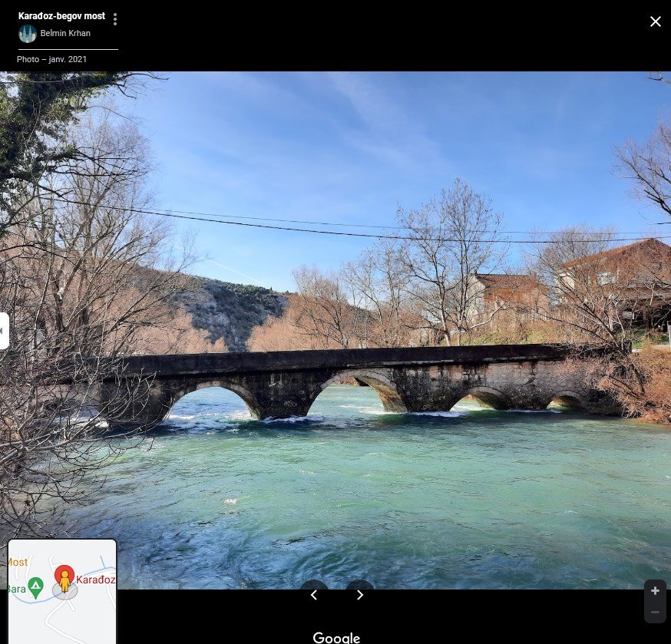Image resolution: width=671 pixels, height=644 pixels.
Task: Click the Photo – janv. 2021 date text
Action: point(51,59)
